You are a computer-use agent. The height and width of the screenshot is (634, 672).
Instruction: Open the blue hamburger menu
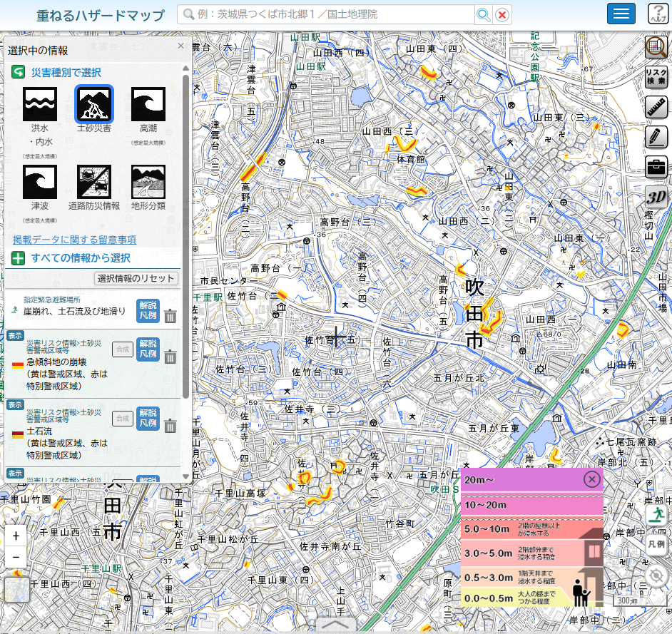tap(621, 14)
